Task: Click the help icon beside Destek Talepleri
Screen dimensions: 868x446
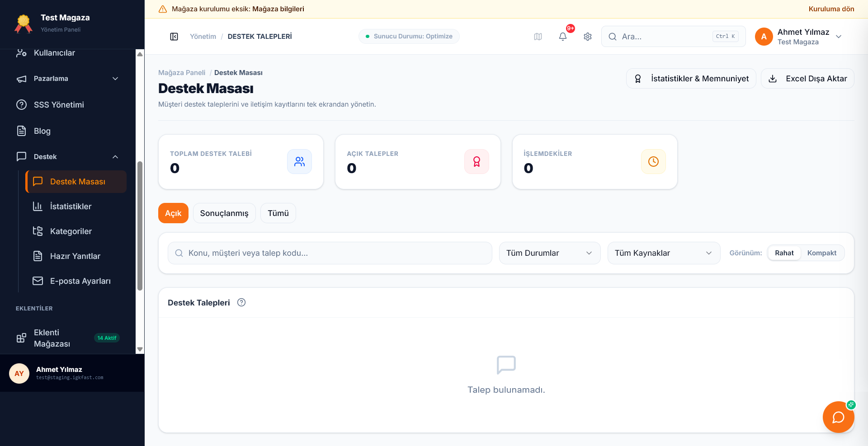Action: pos(241,303)
